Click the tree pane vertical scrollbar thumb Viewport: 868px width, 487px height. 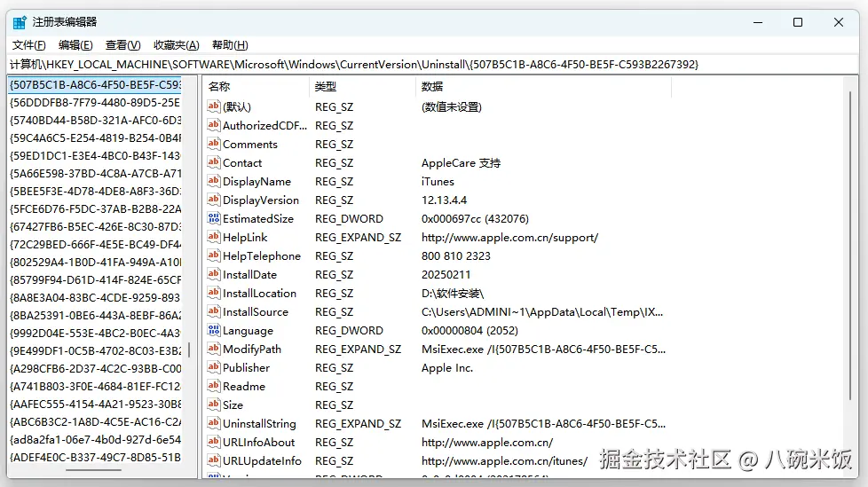click(x=189, y=350)
